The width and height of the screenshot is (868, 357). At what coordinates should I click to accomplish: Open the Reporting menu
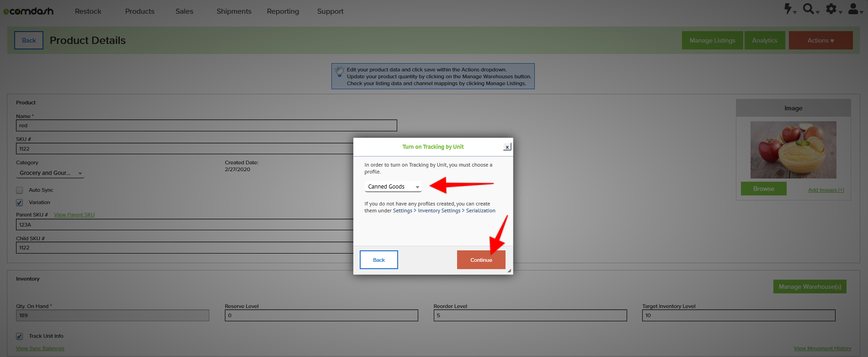point(283,11)
